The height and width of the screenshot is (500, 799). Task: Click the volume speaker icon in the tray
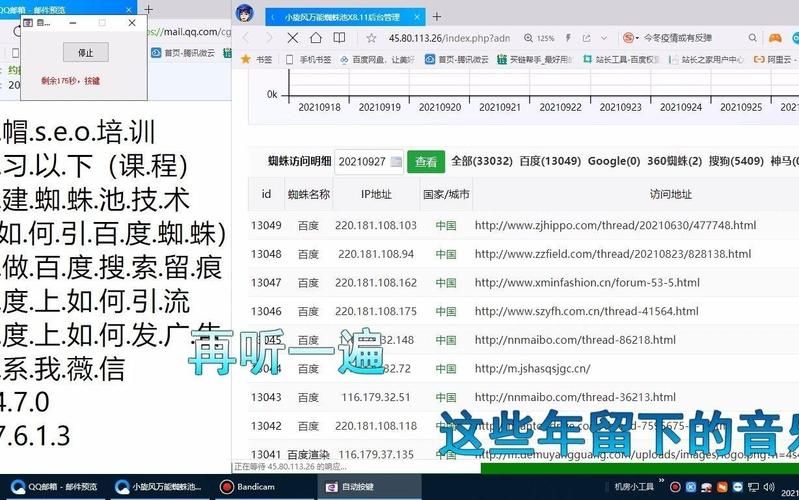[x=768, y=487]
